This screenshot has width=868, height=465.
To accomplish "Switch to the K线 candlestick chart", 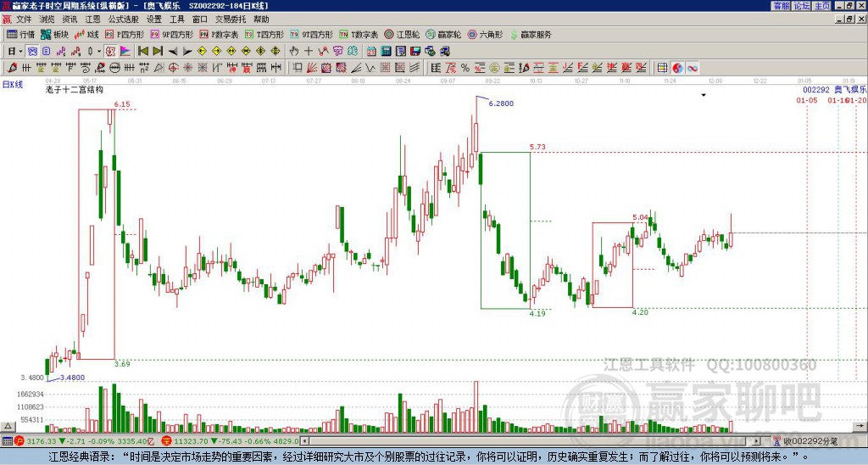I will click(x=87, y=35).
